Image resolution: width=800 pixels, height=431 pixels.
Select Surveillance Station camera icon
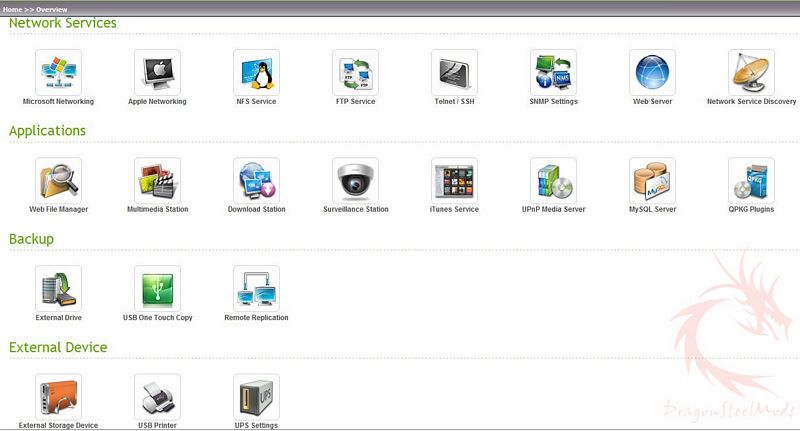coord(355,180)
